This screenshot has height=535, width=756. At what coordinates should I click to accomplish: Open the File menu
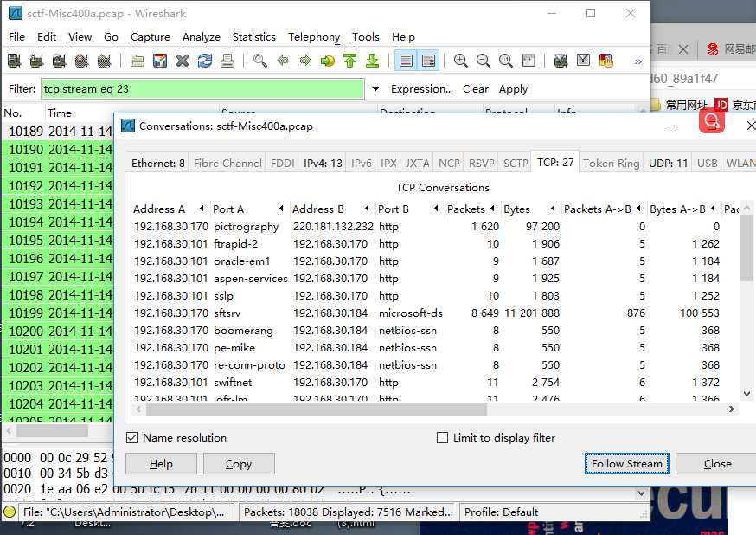coord(16,37)
